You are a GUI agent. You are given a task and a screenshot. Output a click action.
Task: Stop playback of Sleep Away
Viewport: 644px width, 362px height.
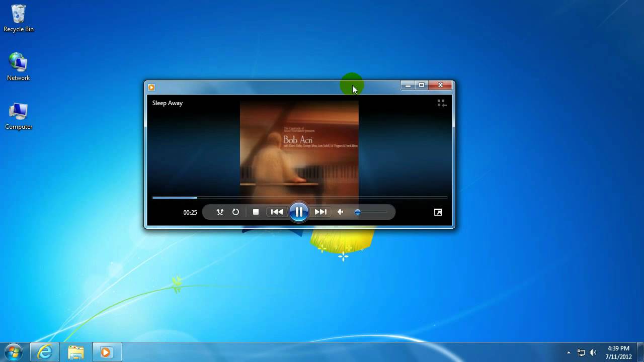(256, 212)
